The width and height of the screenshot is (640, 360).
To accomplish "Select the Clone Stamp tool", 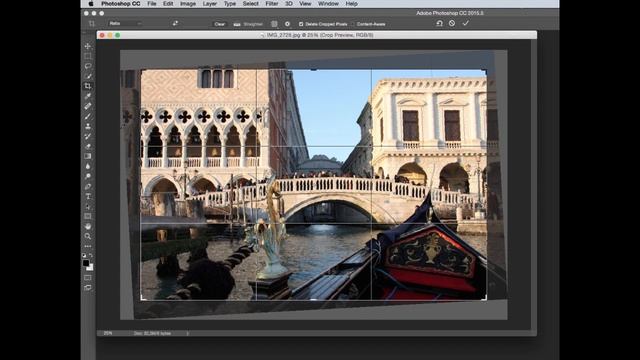I will (x=88, y=126).
